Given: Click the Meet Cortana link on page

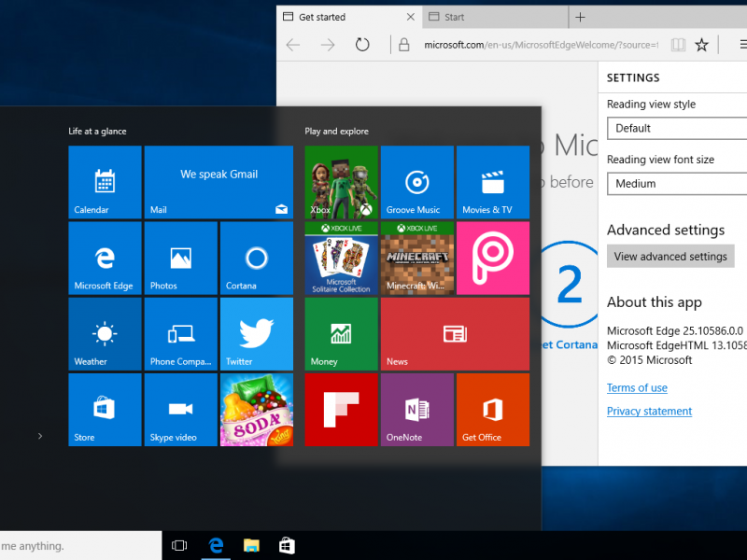Looking at the screenshot, I should tap(570, 344).
